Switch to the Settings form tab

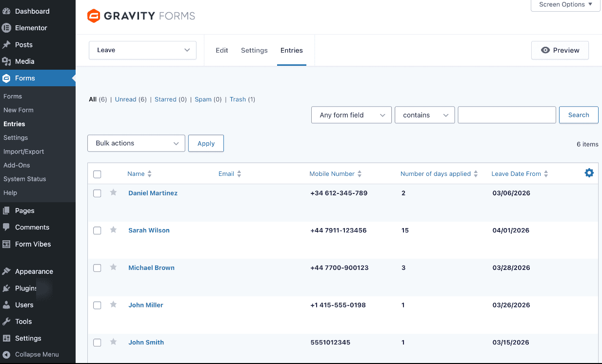tap(254, 50)
